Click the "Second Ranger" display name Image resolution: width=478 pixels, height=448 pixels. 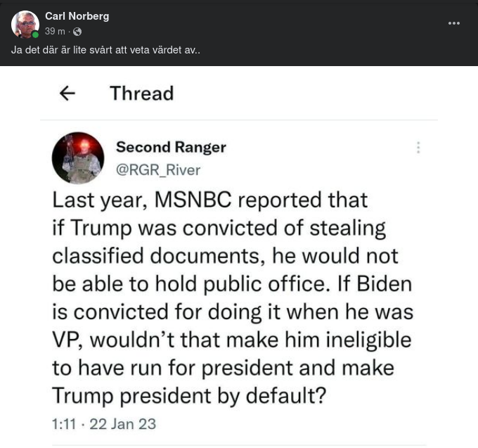tap(171, 147)
